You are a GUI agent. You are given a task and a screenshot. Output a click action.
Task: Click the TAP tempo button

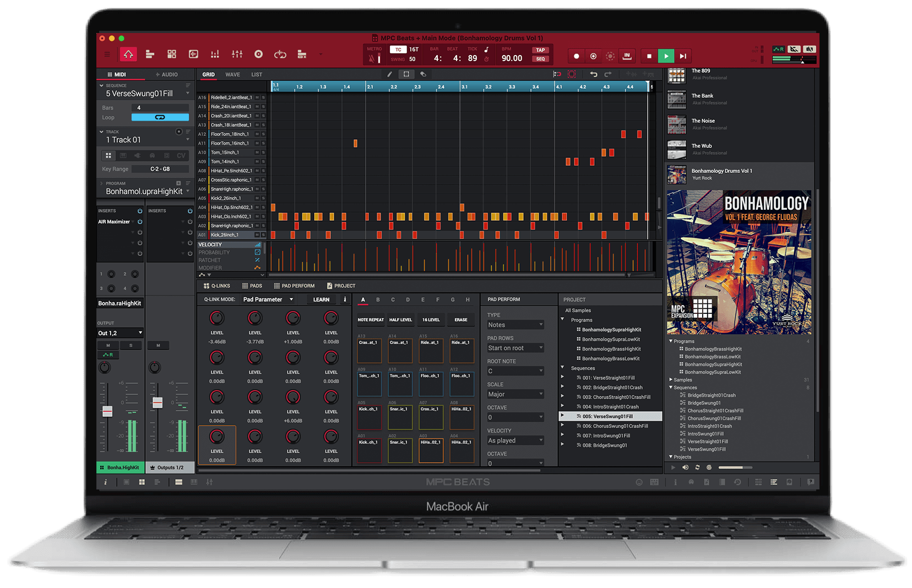540,50
